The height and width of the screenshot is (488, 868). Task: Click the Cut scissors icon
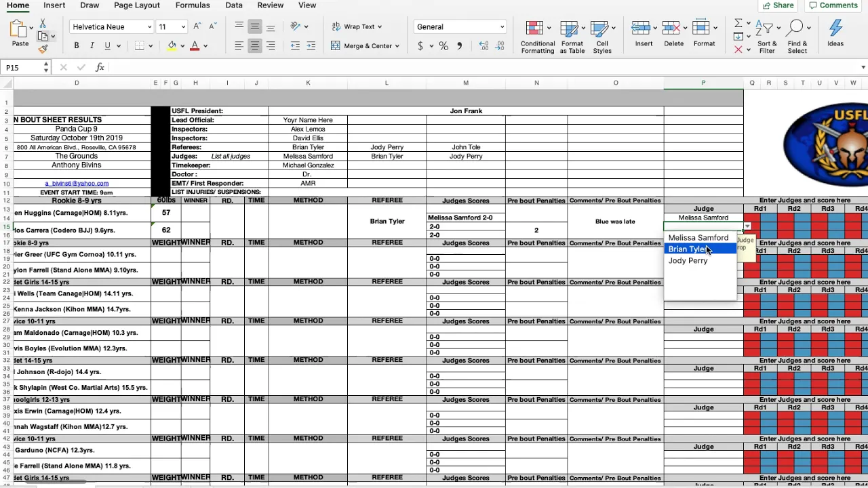click(43, 23)
